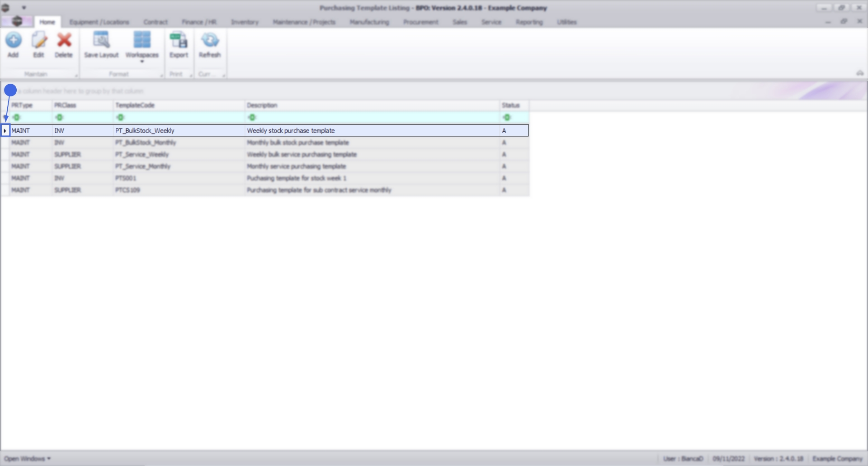Image resolution: width=868 pixels, height=466 pixels.
Task: Open the application logo menu button
Action: [x=17, y=21]
